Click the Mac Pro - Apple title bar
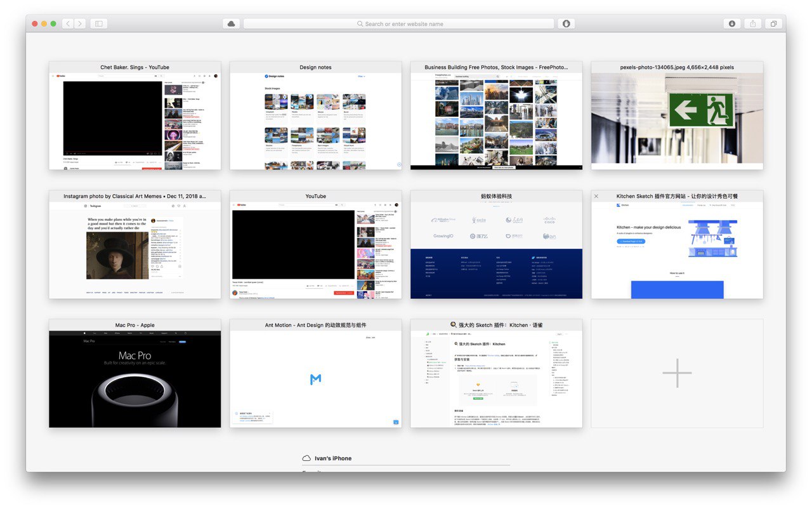 (x=135, y=325)
